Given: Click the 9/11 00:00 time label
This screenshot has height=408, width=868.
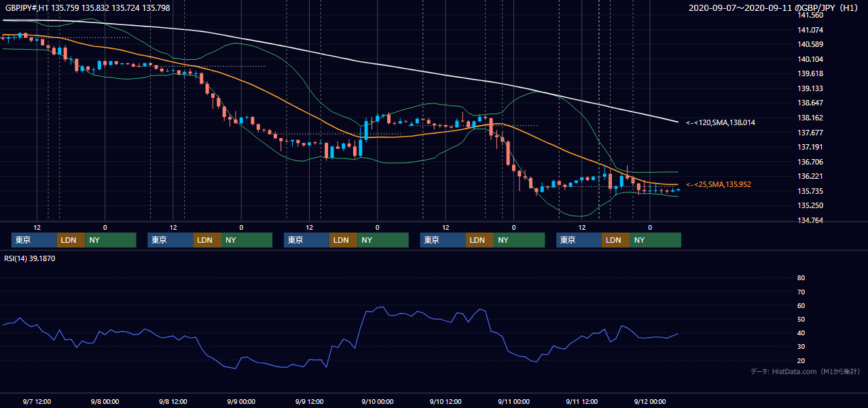Looking at the screenshot, I should [513, 401].
